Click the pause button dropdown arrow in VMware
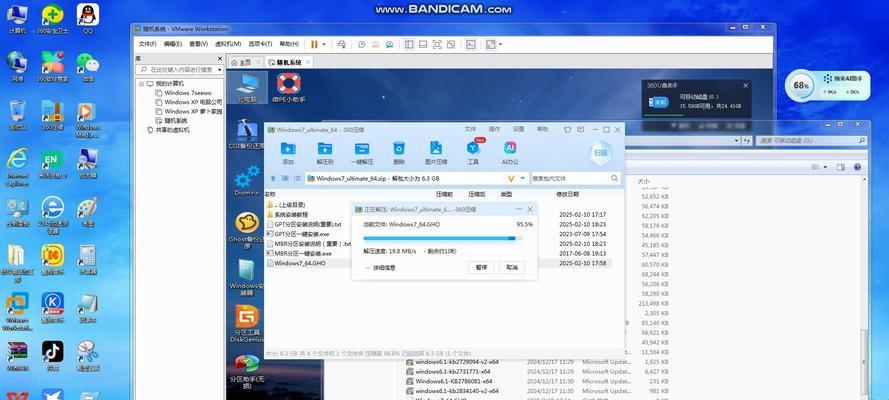 (x=324, y=44)
